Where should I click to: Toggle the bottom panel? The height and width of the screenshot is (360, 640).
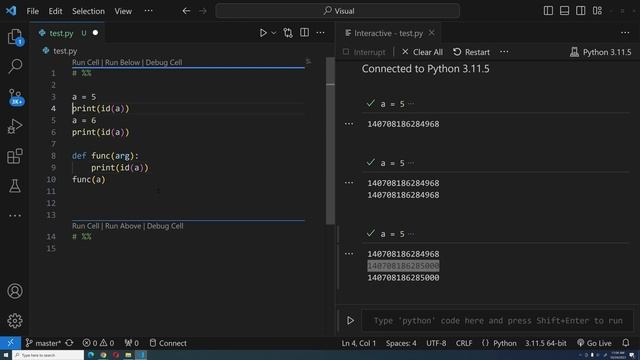564,11
